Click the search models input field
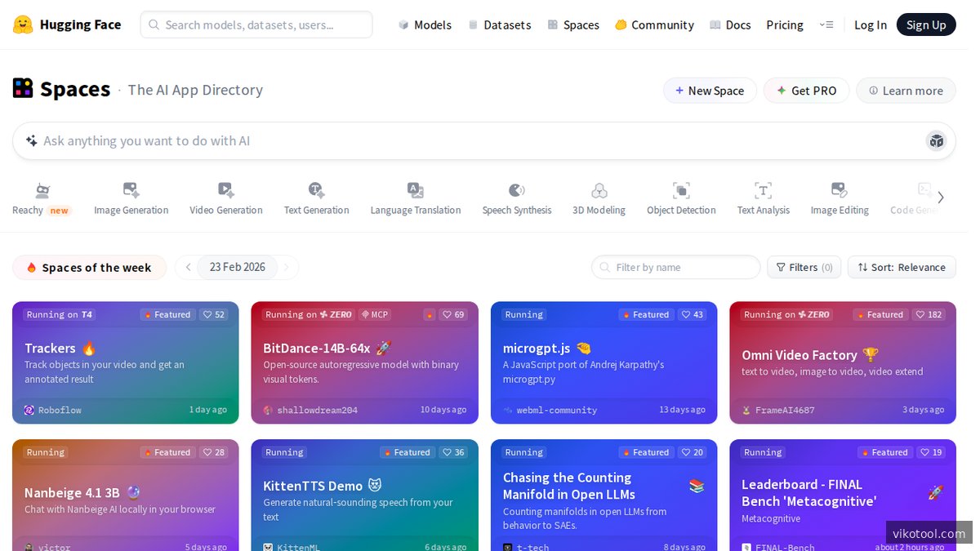Viewport: 980px width, 551px height. [x=256, y=24]
